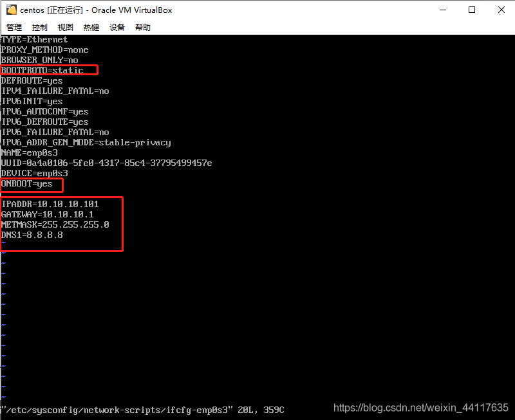Open the 帮助 menu
Viewport: 515px width, 420px height.
pos(143,28)
